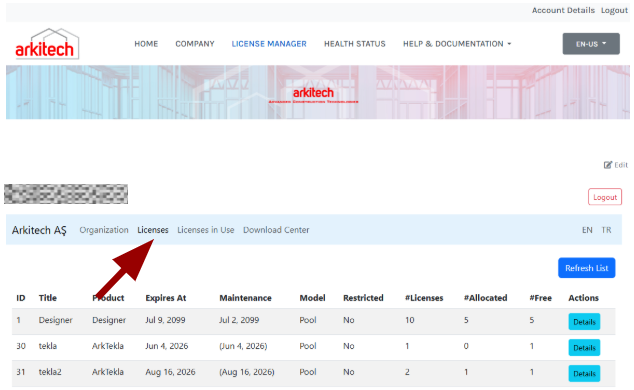Viewport: 634px width, 390px height.
Task: Click the '(Aug 16, 2026)' maintenance cell
Action: click(247, 372)
